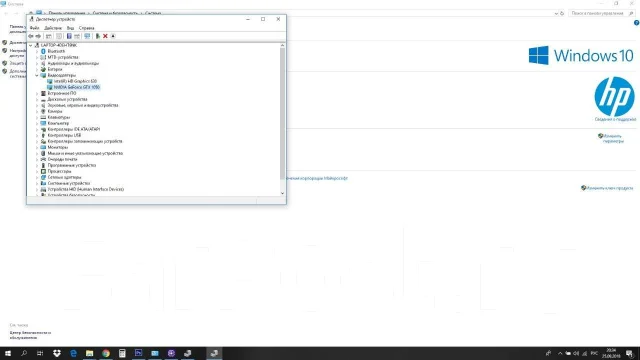This screenshot has height=360, width=640.
Task: Open the Справка menu
Action: point(87,28)
